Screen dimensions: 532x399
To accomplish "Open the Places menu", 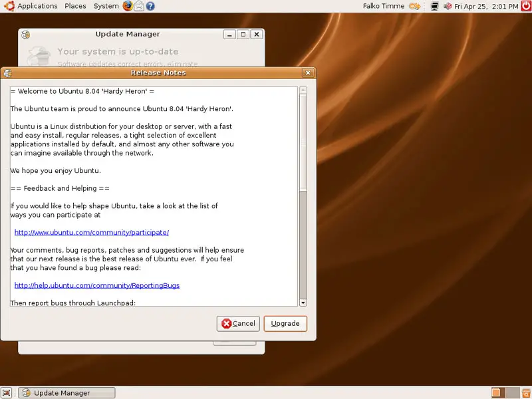I will tap(75, 6).
